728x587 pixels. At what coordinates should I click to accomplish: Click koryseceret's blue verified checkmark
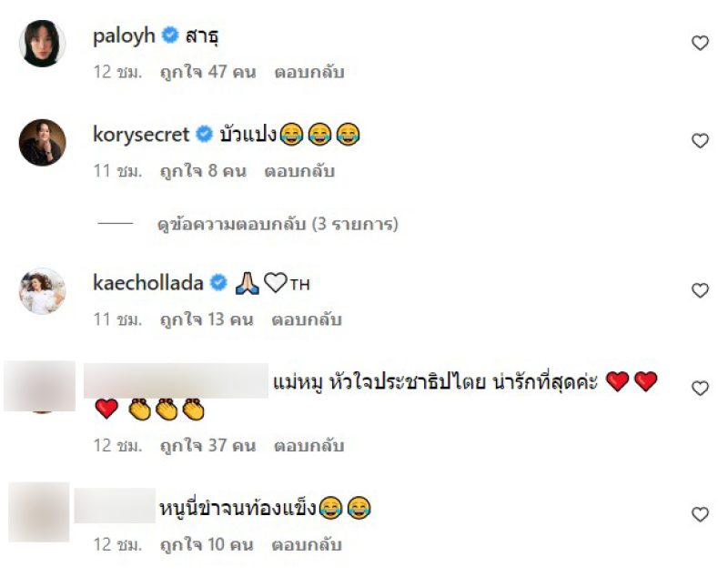point(204,134)
